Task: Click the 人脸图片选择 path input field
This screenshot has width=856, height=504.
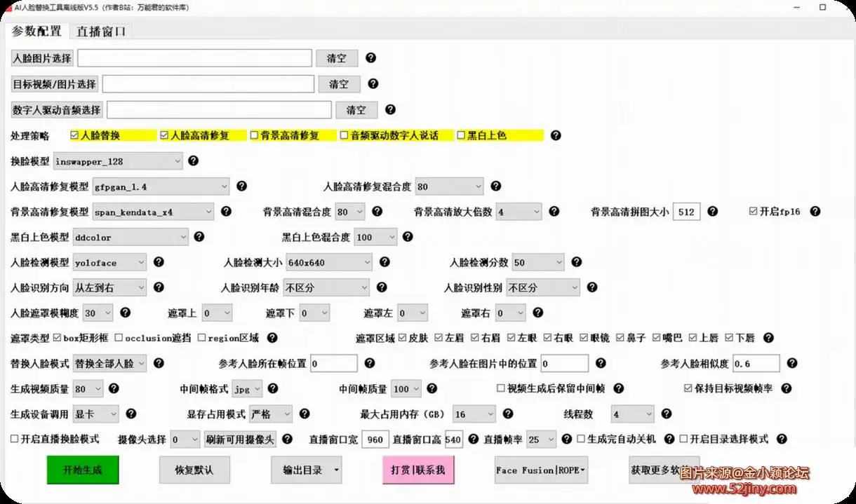Action: click(x=194, y=58)
